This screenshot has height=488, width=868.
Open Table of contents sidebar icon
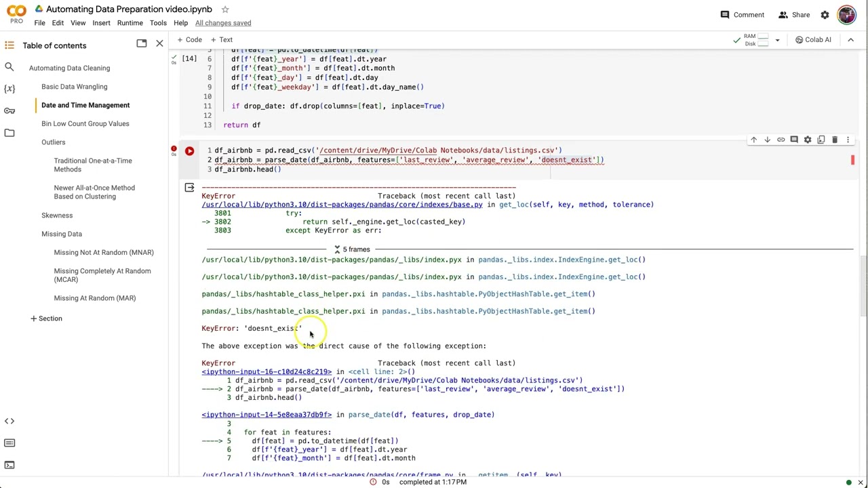click(9, 45)
